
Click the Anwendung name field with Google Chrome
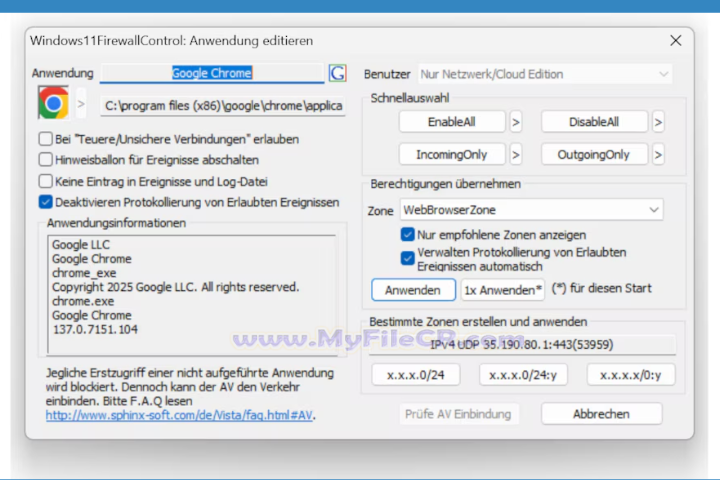tap(212, 73)
